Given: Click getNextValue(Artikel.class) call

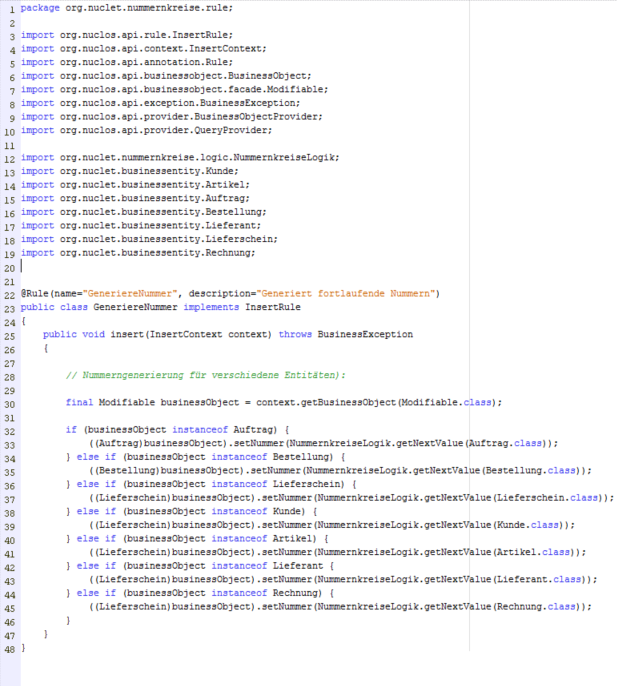Looking at the screenshot, I should (501, 552).
